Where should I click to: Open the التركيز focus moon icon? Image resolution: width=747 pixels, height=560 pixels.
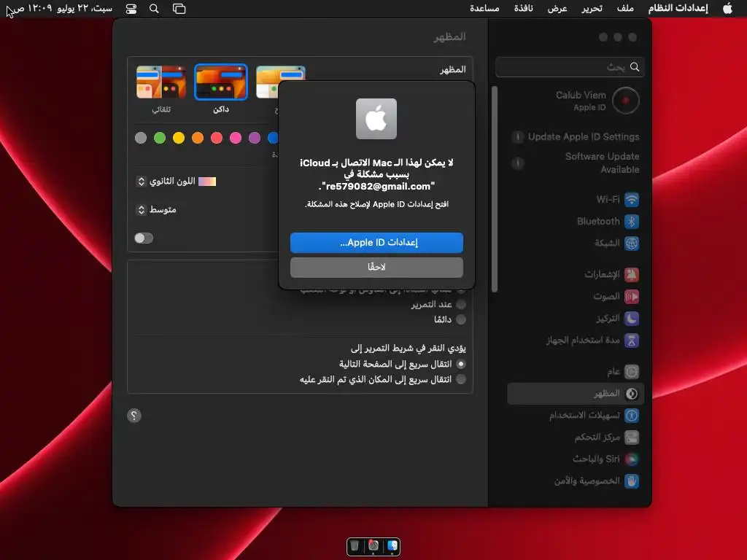(631, 319)
